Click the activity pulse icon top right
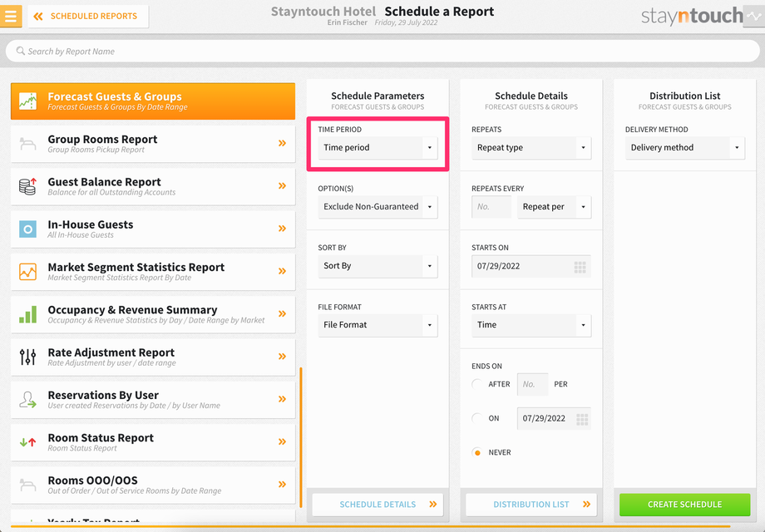The height and width of the screenshot is (532, 765). tap(754, 16)
